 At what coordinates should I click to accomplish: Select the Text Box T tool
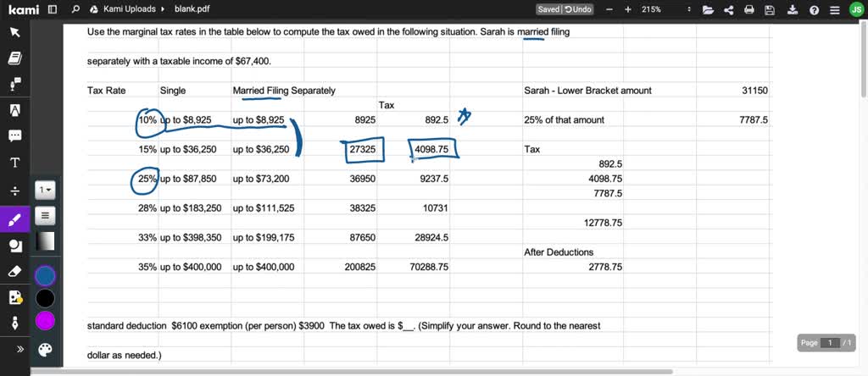point(15,163)
